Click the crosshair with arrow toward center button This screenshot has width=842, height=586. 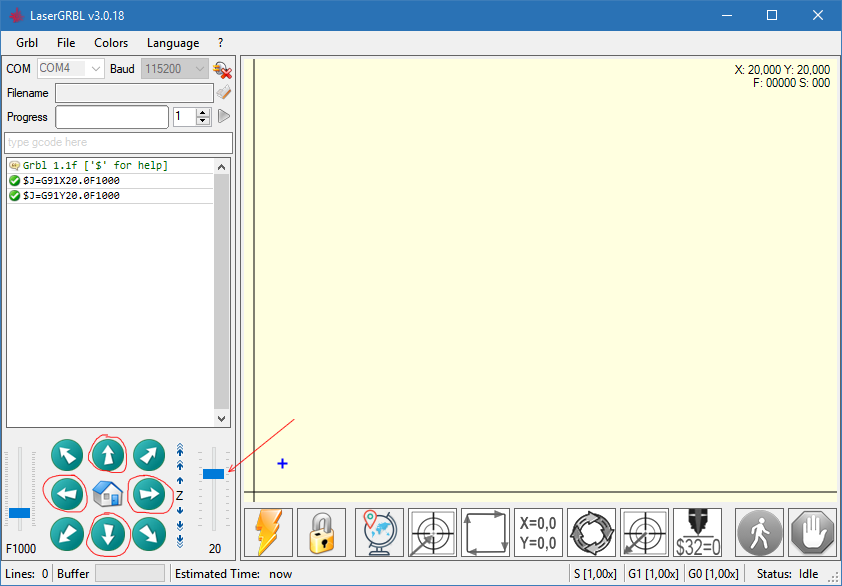[432, 532]
